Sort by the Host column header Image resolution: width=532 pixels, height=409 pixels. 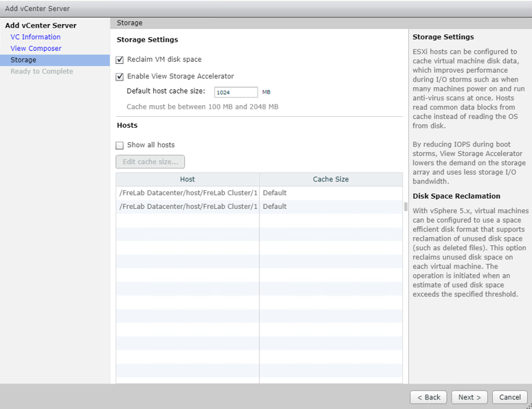point(187,179)
